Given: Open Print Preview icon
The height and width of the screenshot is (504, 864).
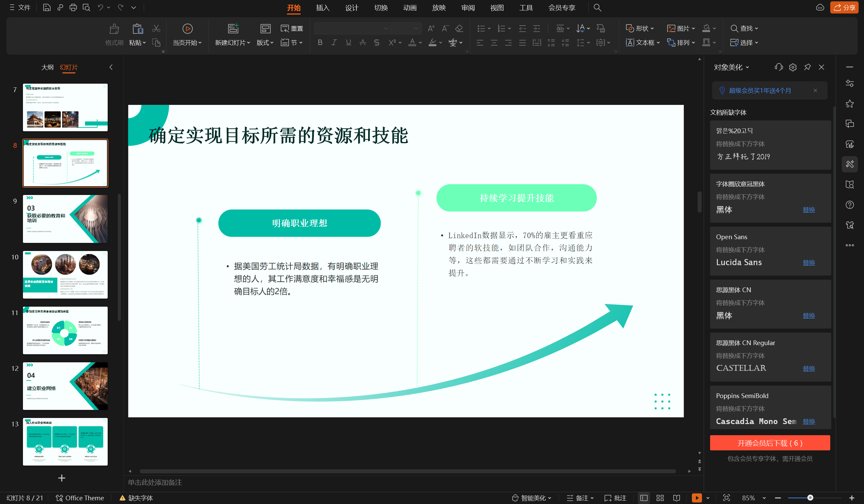Looking at the screenshot, I should pyautogui.click(x=86, y=7).
